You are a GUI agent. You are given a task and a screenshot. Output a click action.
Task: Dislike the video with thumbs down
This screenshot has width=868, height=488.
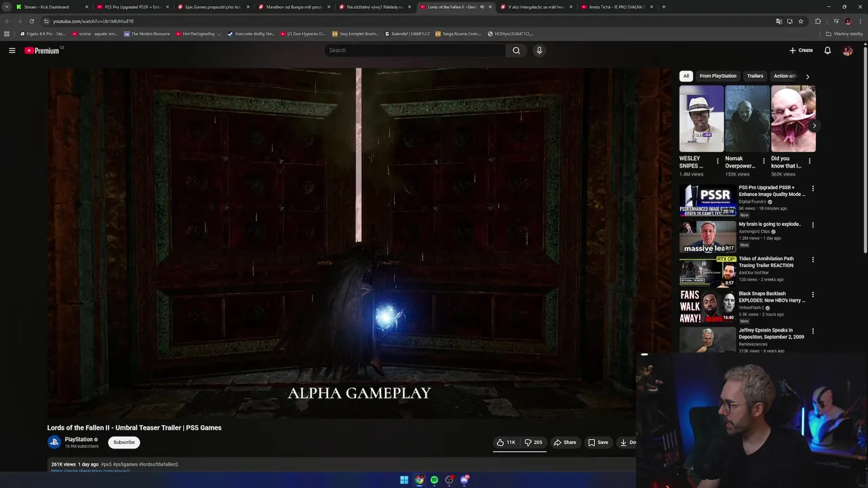point(533,443)
